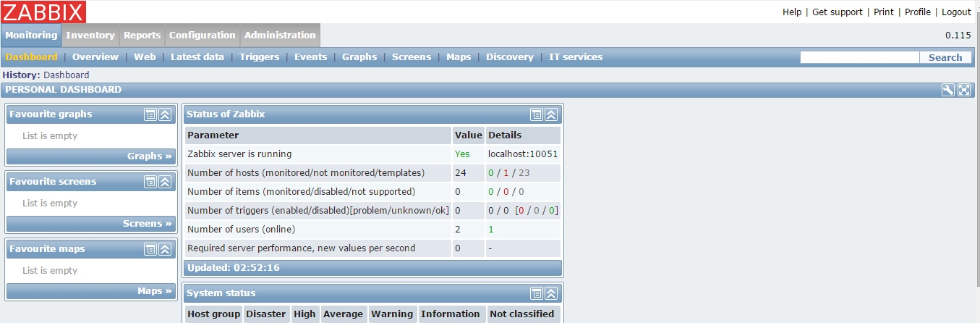The image size is (980, 323).
Task: Open the Profile link
Action: (x=918, y=12)
